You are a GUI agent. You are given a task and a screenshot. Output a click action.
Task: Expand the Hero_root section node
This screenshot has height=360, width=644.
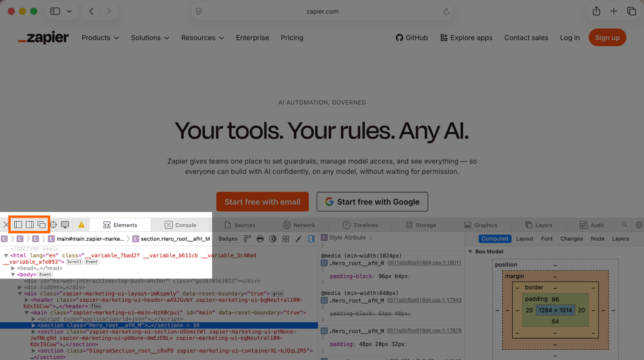[x=34, y=325]
